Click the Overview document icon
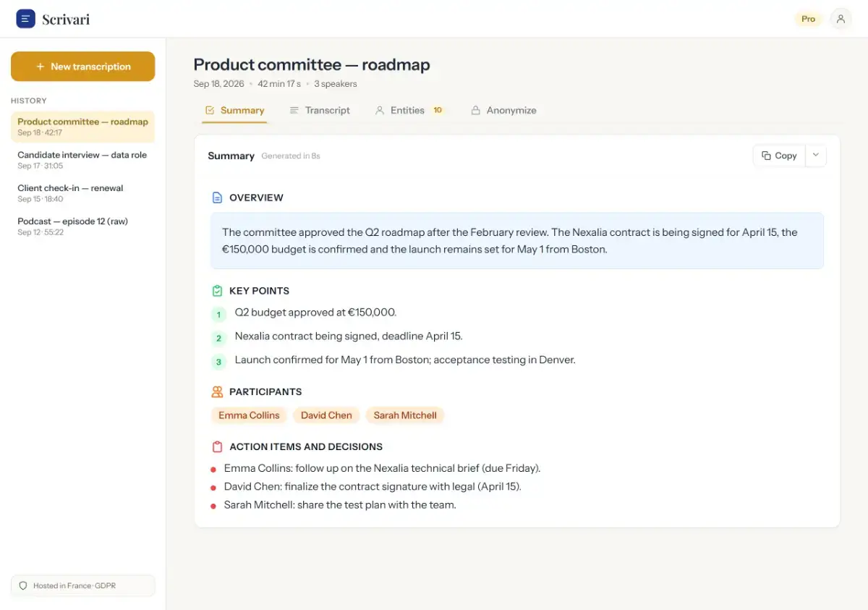 point(217,198)
